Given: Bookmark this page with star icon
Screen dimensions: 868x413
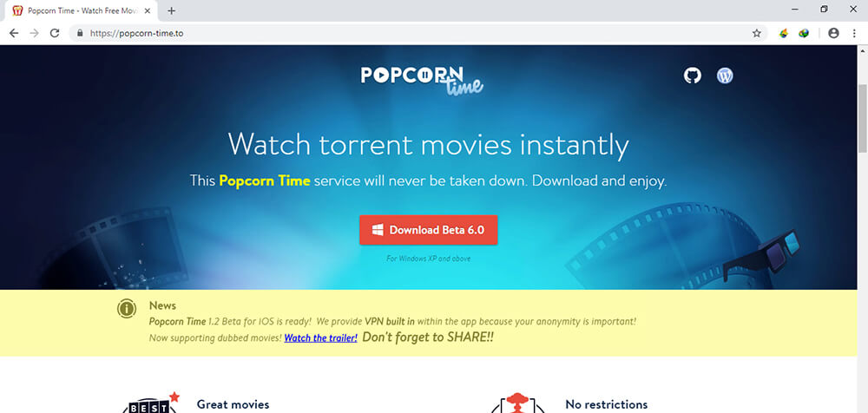Looking at the screenshot, I should pos(756,33).
